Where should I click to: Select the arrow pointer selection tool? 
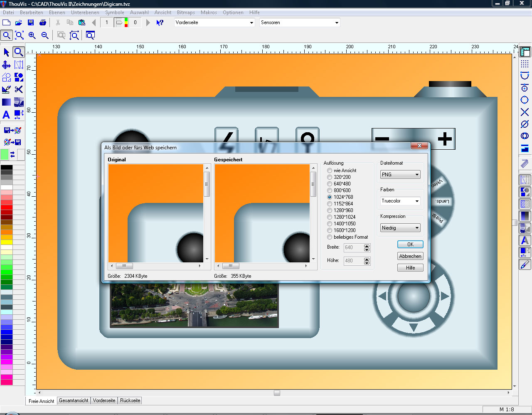[x=6, y=52]
